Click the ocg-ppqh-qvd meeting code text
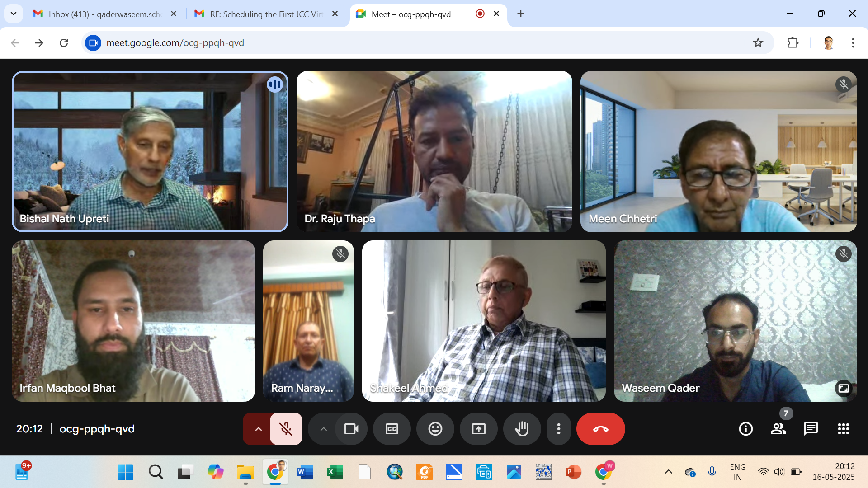 tap(97, 429)
